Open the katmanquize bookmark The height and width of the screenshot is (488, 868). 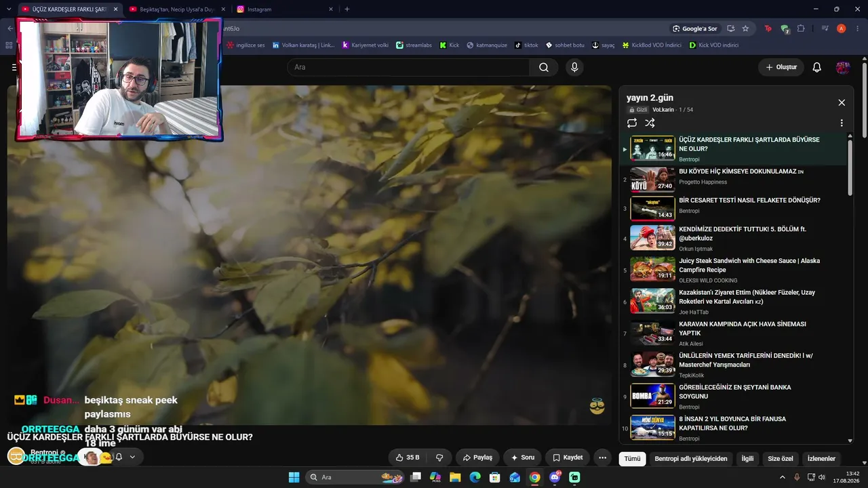pyautogui.click(x=487, y=45)
